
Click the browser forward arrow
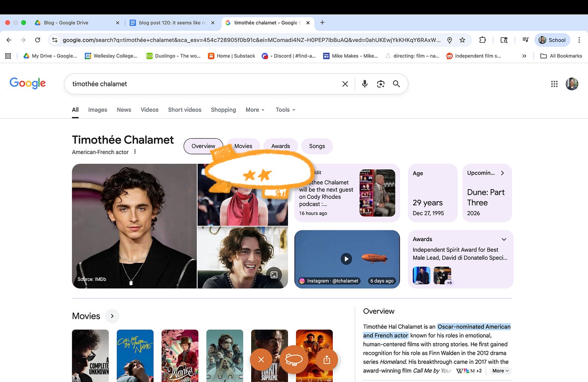coord(23,40)
